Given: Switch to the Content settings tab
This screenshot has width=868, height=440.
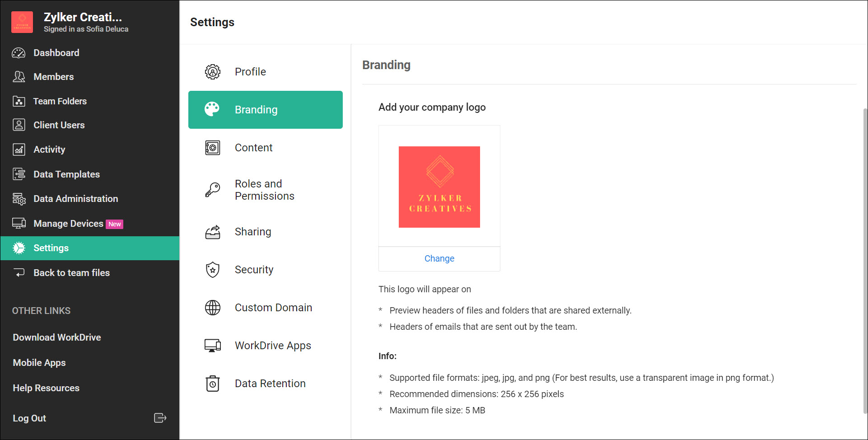Looking at the screenshot, I should (x=253, y=148).
